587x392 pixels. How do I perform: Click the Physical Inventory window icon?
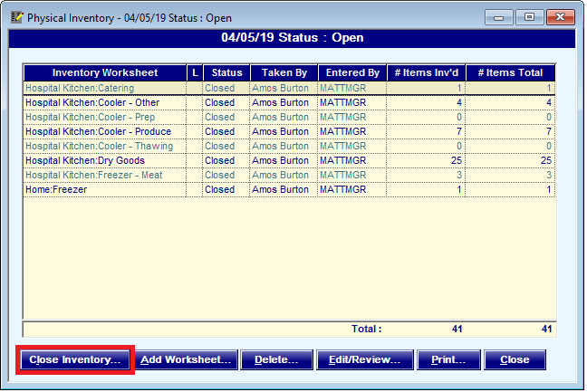(15, 16)
